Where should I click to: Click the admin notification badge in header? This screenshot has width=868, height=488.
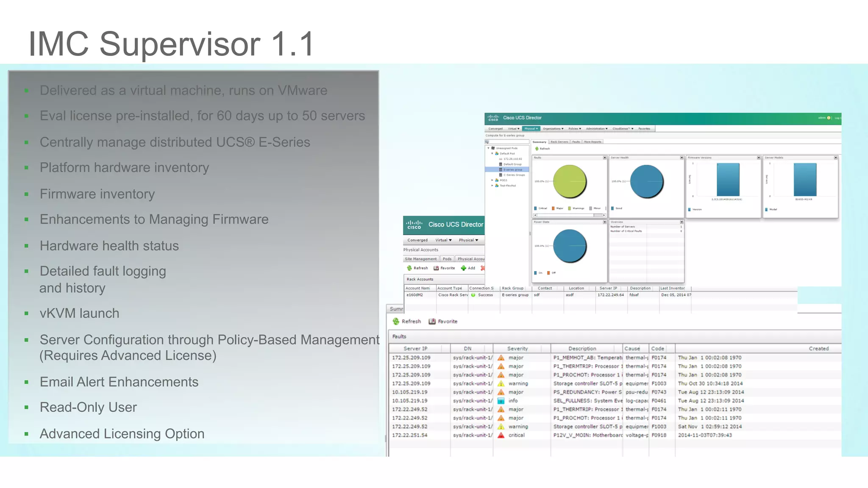coord(829,118)
